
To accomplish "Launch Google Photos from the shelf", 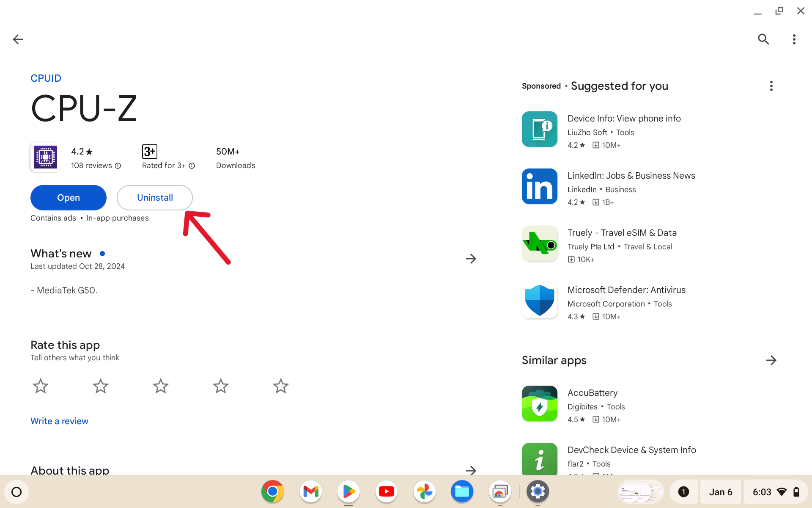I will coord(424,491).
